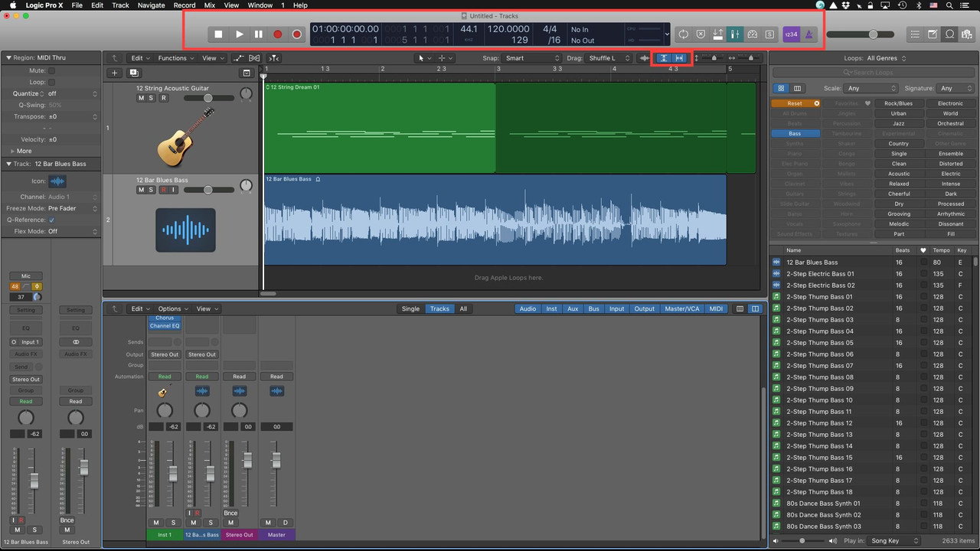Toggle the Master channel D dim button
The height and width of the screenshot is (551, 980).
(286, 523)
